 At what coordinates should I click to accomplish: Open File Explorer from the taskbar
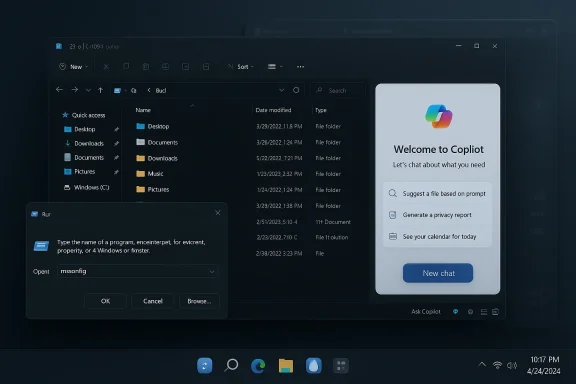[286, 366]
